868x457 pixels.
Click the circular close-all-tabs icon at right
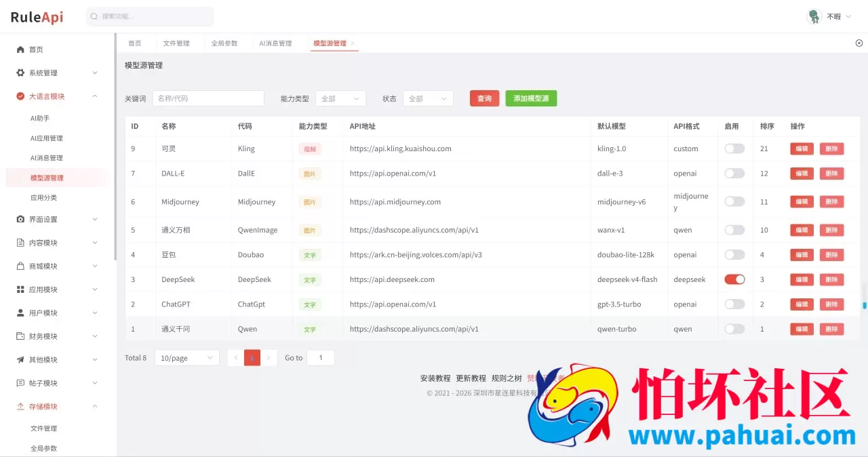coord(859,43)
